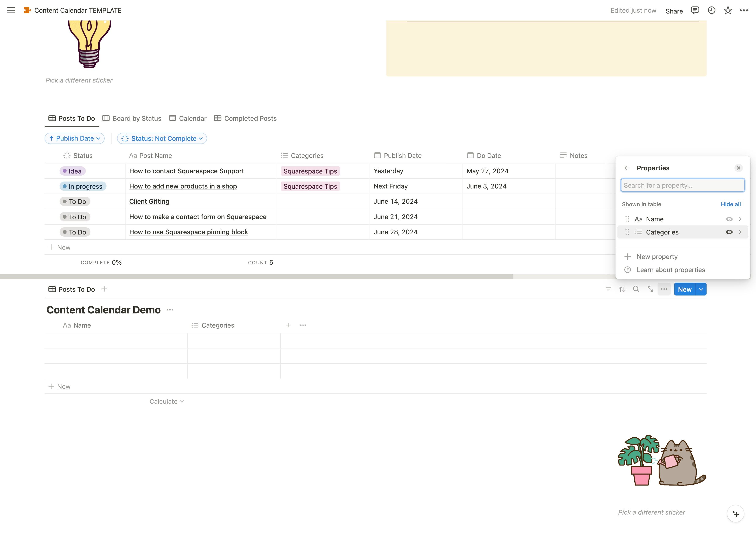Open the sidebar hamburger menu
Viewport: 756px width, 534px height.
11,10
